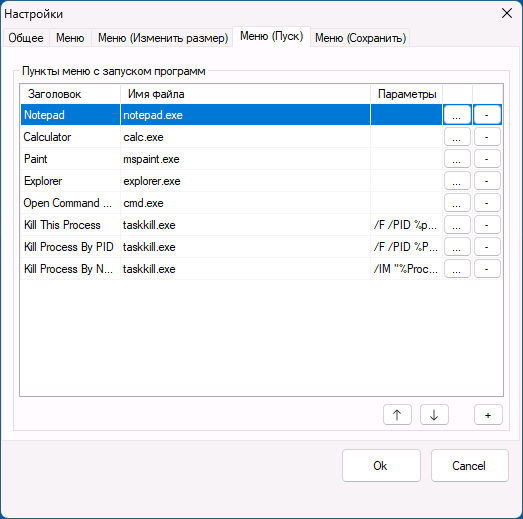
Task: Click the notepad.exe file name cell
Action: pos(245,115)
